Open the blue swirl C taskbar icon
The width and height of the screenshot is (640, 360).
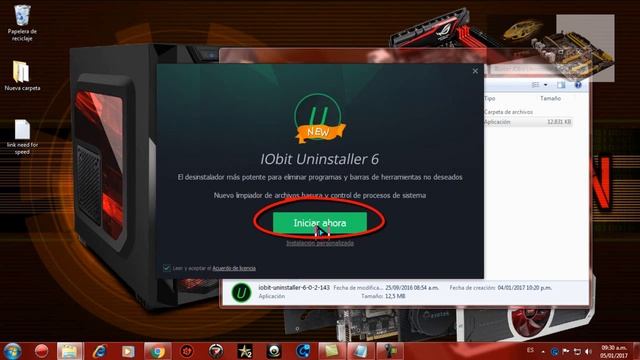(303, 351)
